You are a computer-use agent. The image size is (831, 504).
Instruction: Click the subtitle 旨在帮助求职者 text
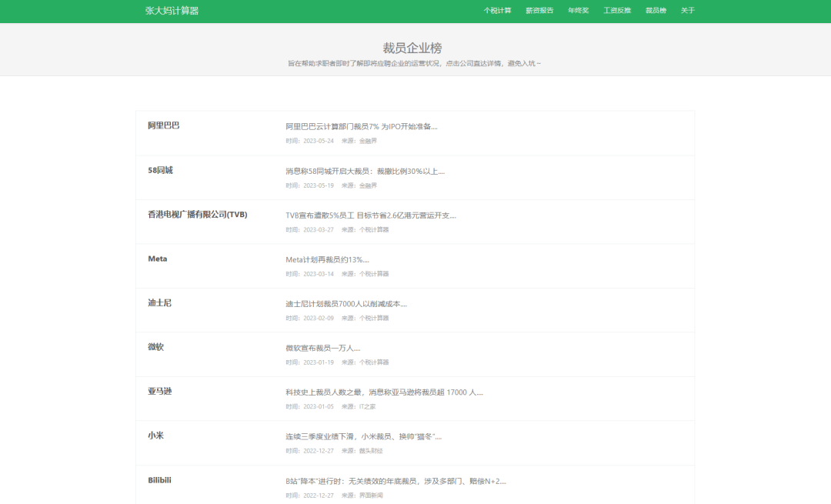(415, 64)
